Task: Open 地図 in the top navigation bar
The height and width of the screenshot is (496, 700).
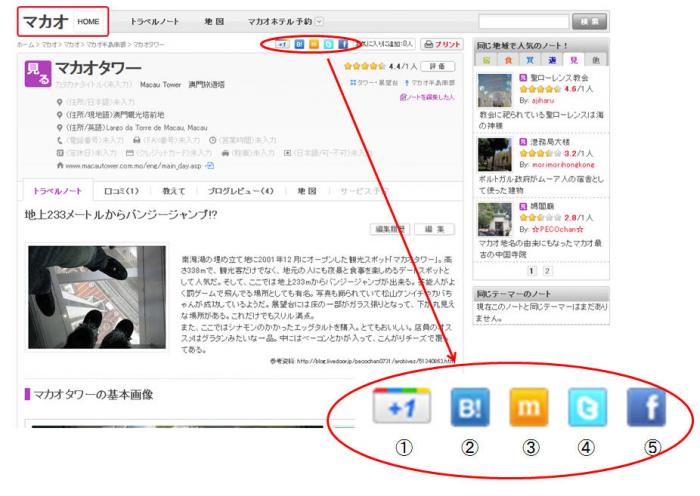Action: pos(214,21)
